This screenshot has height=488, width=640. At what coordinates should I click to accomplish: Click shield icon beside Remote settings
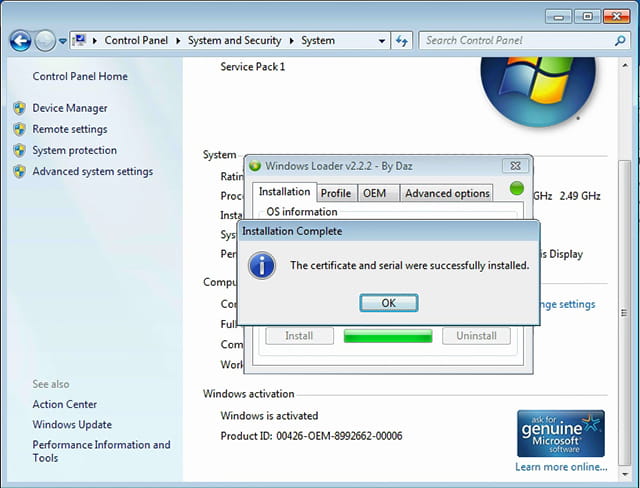coord(19,129)
